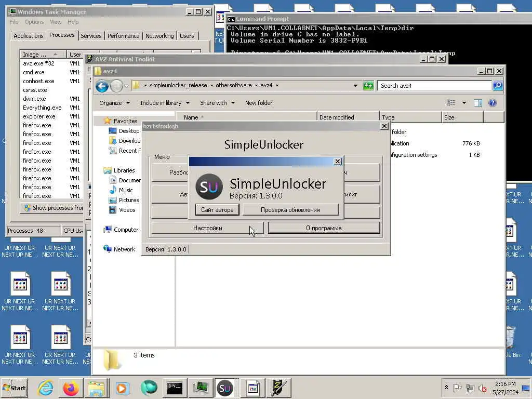Image resolution: width=532 pixels, height=399 pixels.
Task: Open the Organize dropdown menu
Action: coord(114,103)
